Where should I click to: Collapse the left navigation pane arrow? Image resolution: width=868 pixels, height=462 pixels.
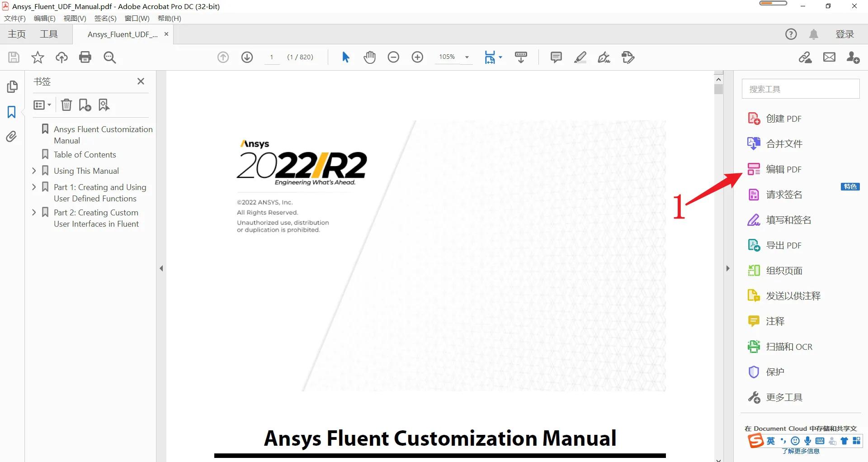coord(161,268)
